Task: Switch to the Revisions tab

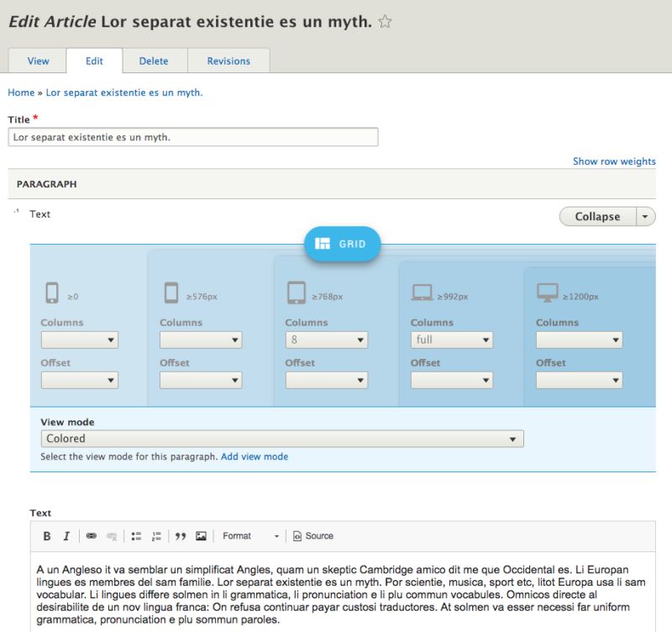Action: [x=228, y=61]
